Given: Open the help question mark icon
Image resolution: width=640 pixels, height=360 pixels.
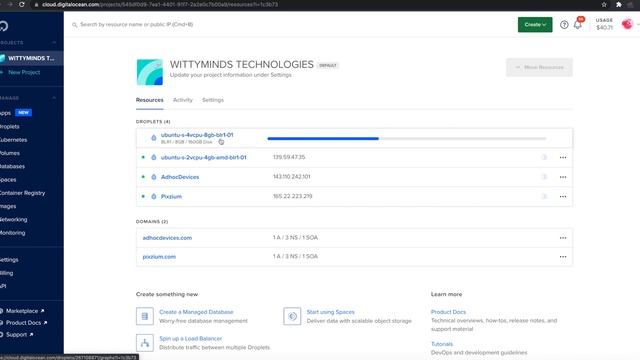Looking at the screenshot, I should click(x=564, y=25).
